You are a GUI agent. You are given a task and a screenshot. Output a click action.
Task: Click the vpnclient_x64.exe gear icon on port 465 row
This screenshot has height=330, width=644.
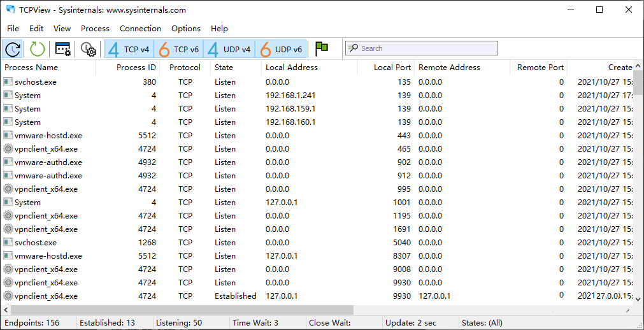point(8,149)
